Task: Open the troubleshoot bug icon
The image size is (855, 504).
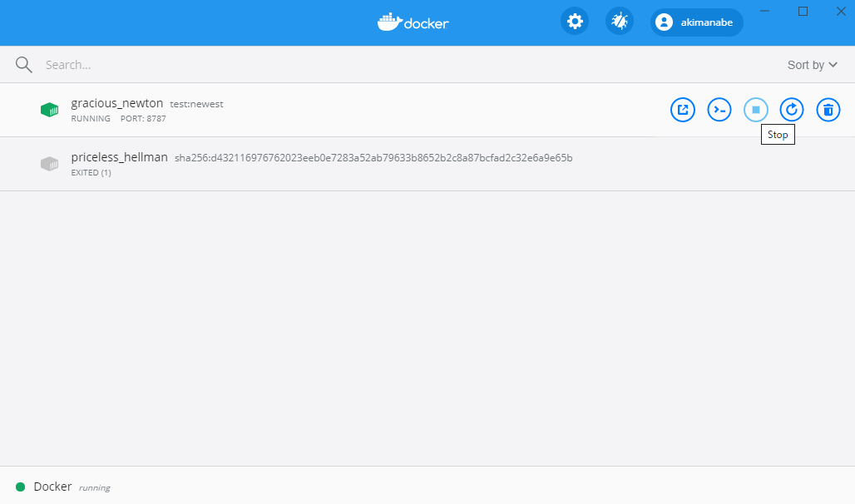Action: (x=620, y=22)
